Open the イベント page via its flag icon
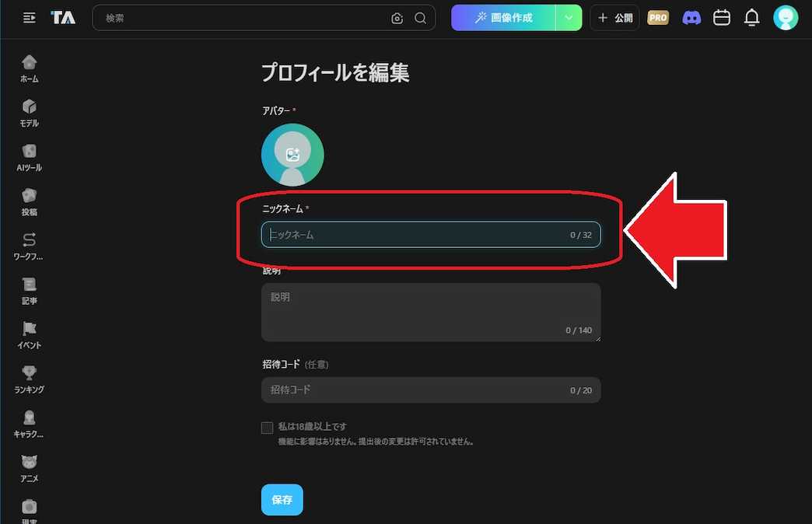Viewport: 812px width, 524px height. click(29, 328)
